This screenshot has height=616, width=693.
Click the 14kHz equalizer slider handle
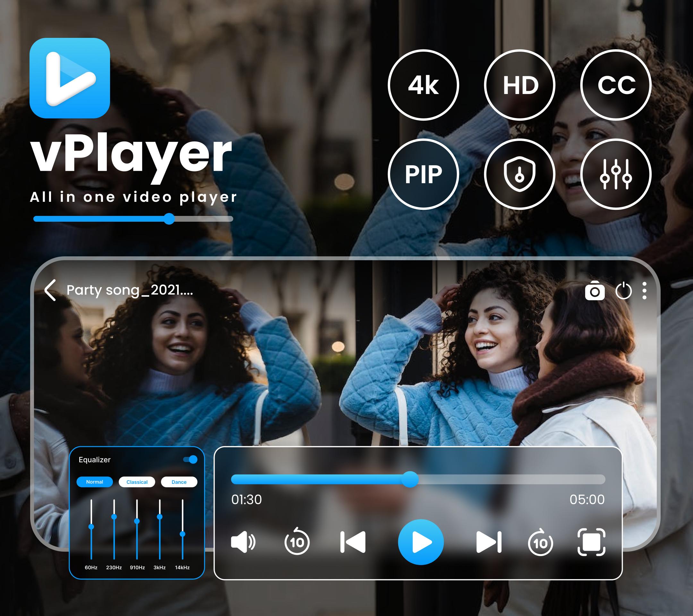pos(183,534)
